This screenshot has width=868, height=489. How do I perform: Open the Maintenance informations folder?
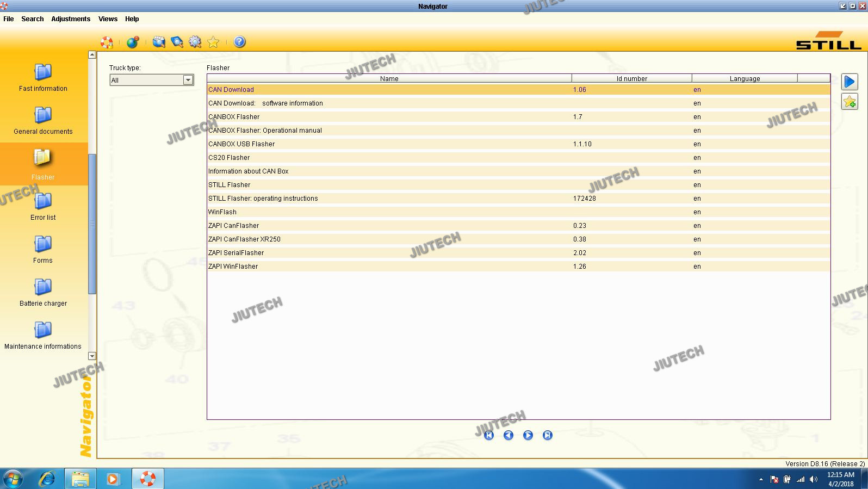pos(43,335)
